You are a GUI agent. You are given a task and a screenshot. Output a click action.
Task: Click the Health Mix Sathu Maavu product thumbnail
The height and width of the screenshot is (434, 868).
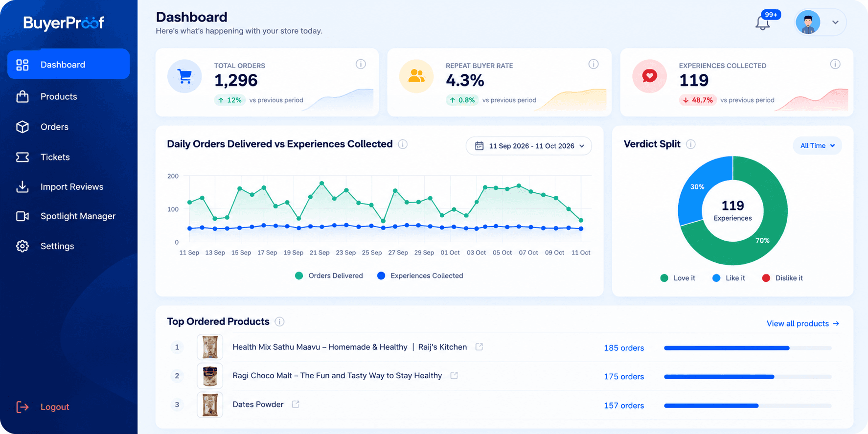(x=210, y=347)
